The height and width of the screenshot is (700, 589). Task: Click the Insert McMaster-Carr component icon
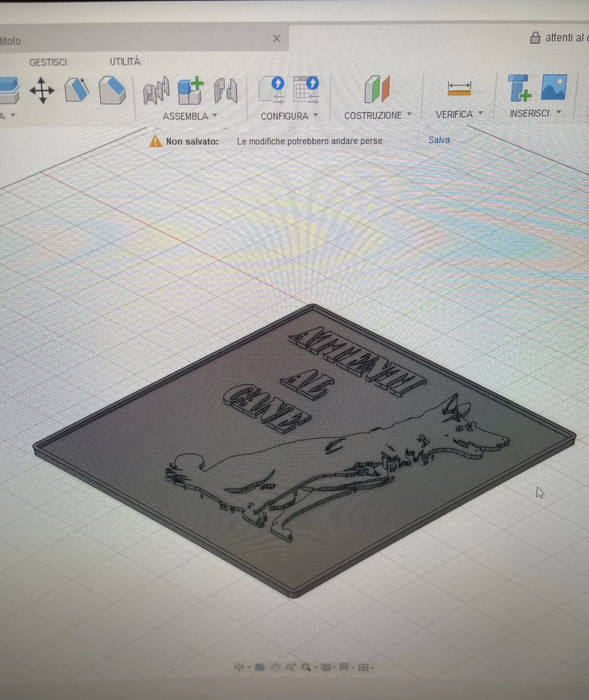click(x=519, y=88)
